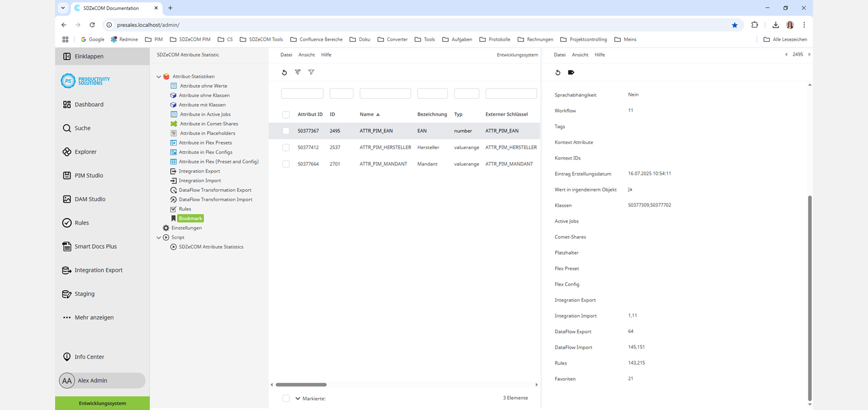This screenshot has width=868, height=410.
Task: Select Attribute mit Klassen in tree
Action: click(201, 105)
